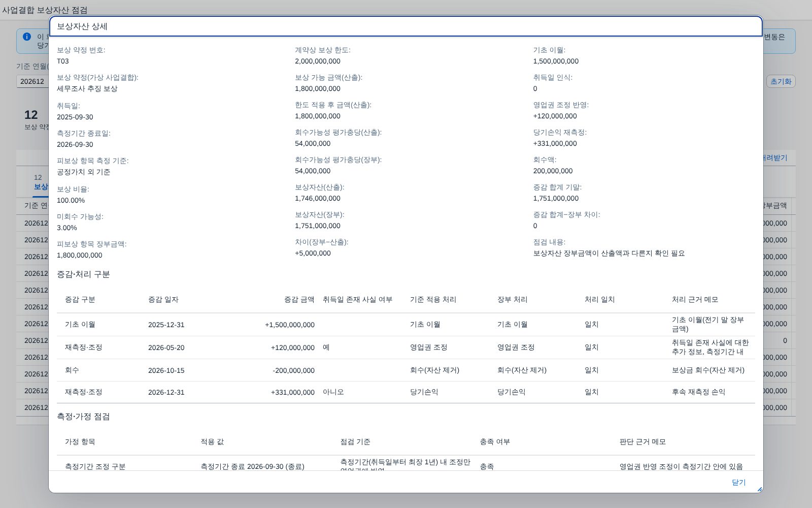Select the 증감 일자 column header
The width and height of the screenshot is (812, 508).
(x=163, y=300)
